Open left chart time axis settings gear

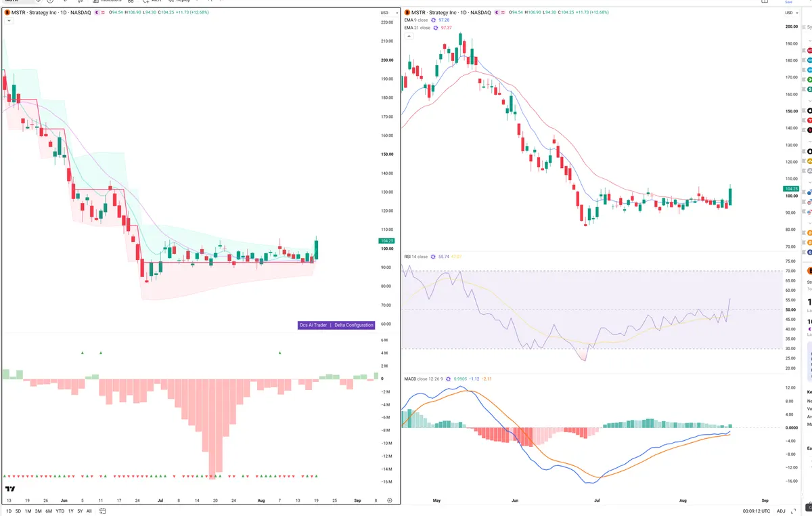click(390, 500)
